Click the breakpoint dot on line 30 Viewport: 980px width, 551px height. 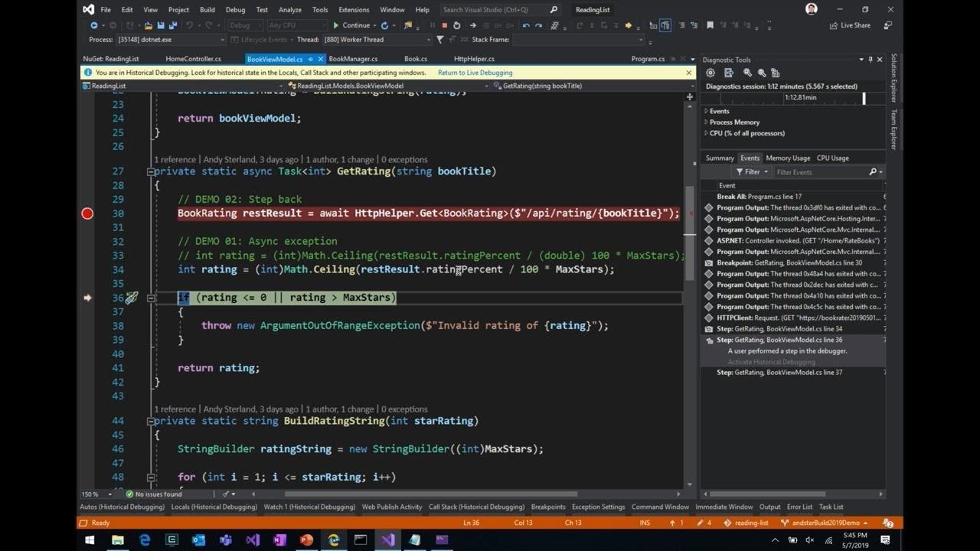87,214
